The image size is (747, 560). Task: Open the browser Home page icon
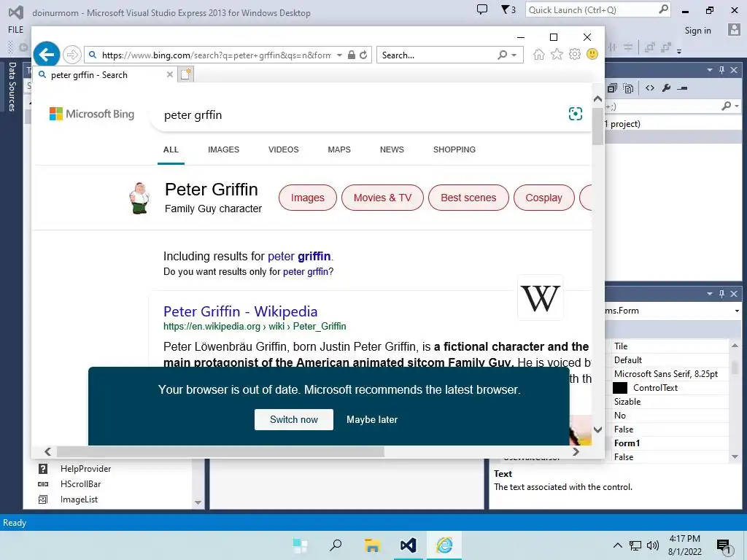539,54
